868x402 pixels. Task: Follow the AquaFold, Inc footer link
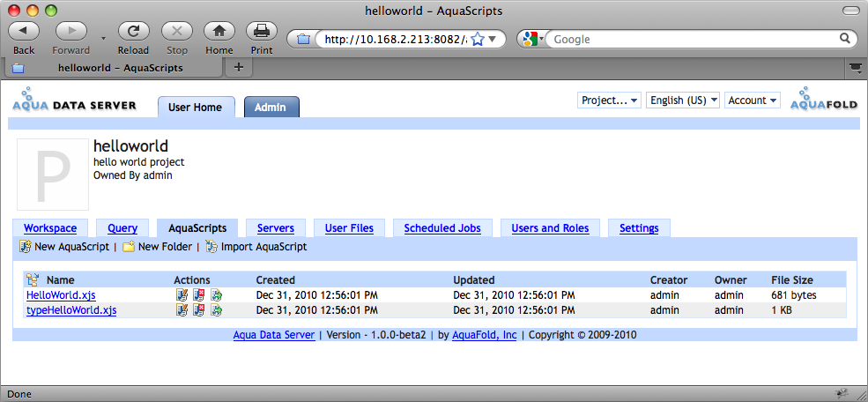(x=485, y=335)
